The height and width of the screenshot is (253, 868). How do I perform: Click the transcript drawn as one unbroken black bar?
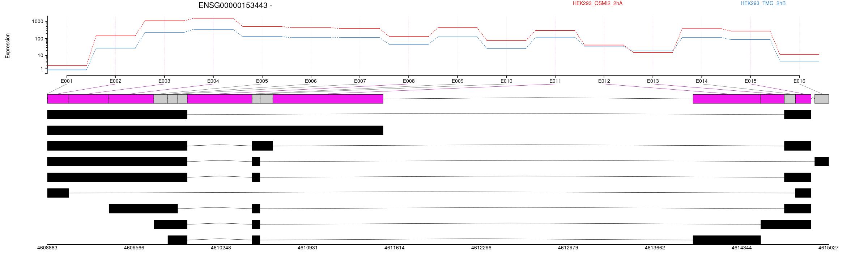(x=215, y=130)
